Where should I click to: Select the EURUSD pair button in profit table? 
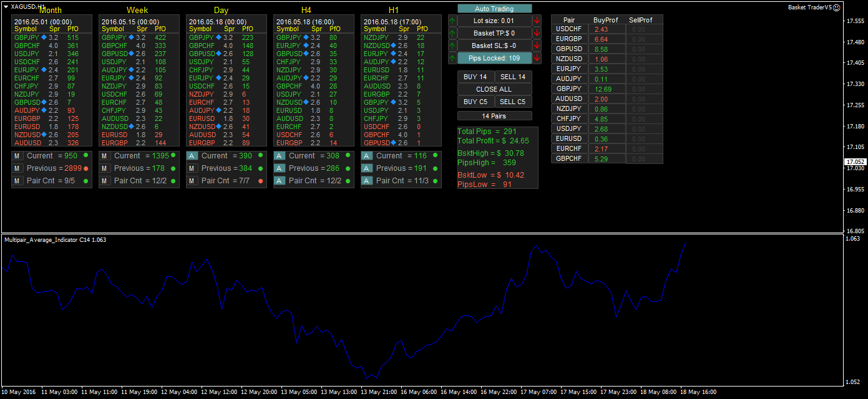tap(569, 139)
